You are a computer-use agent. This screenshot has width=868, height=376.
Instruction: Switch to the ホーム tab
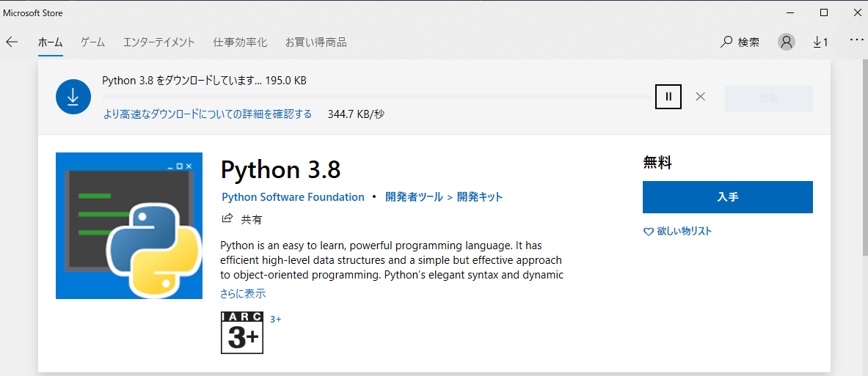51,42
